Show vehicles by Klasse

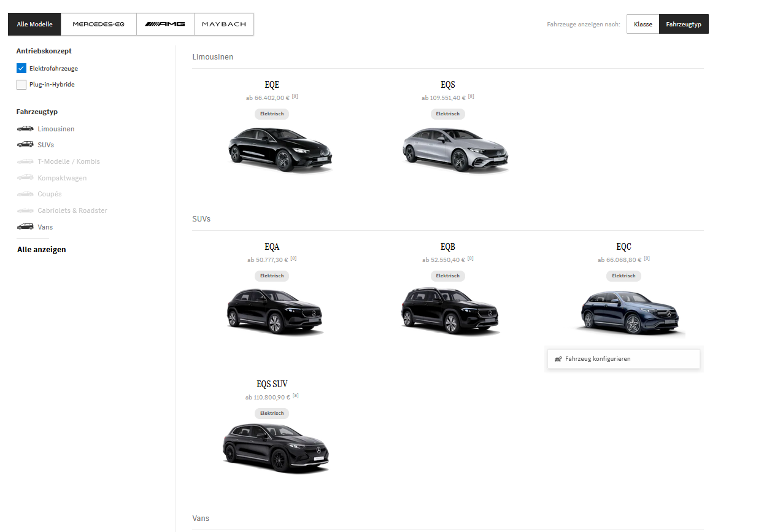click(643, 25)
